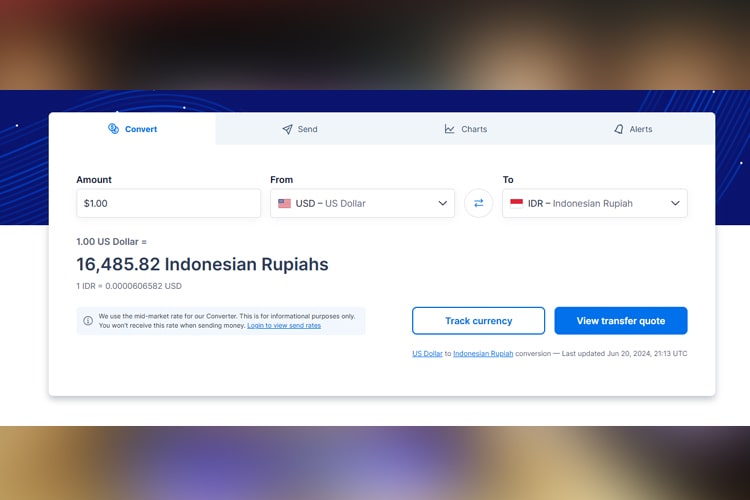
Task: Open the IDR – Indonesian Rupiah selector
Action: 595,203
